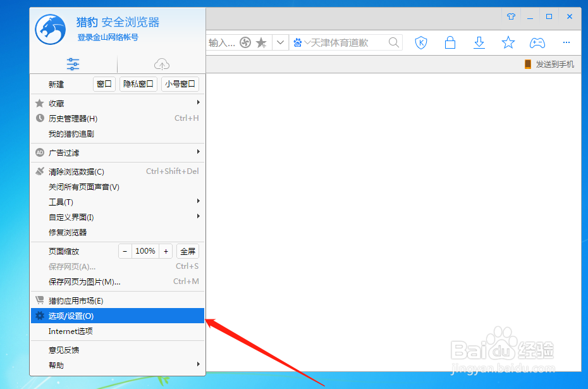Click the padlock toolbar icon
Screen dimensions: 588x389
(450, 42)
